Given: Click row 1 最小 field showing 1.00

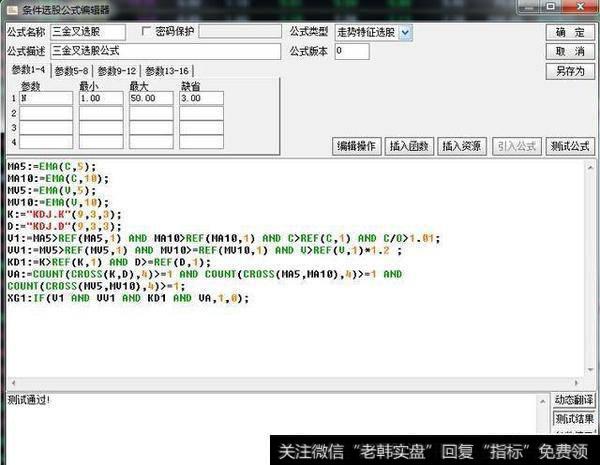Looking at the screenshot, I should [101, 98].
